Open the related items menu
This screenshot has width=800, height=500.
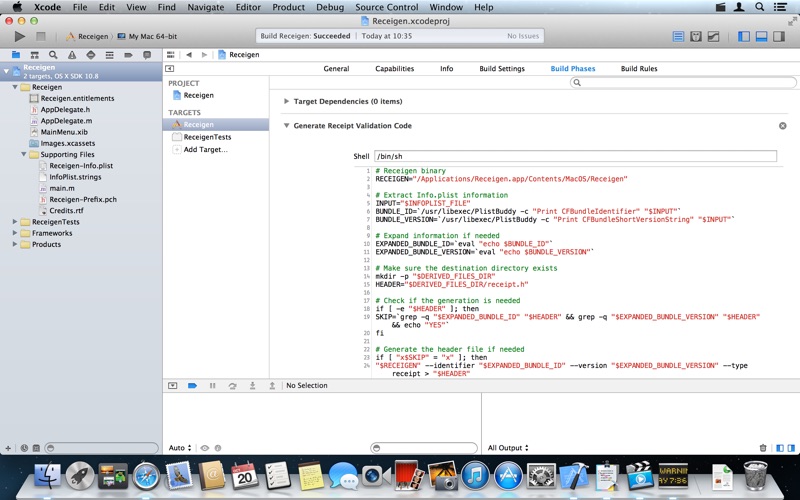click(x=170, y=55)
